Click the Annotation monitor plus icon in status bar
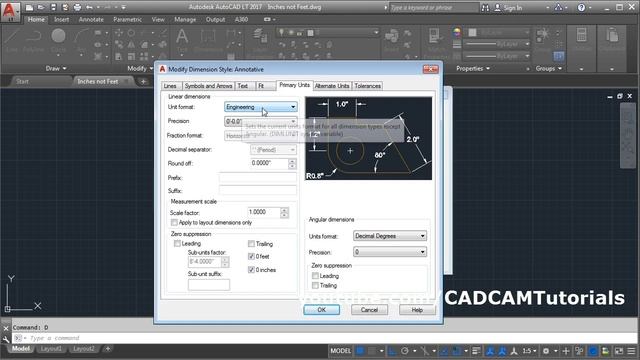Screen dimensions: 640x360 (566, 351)
